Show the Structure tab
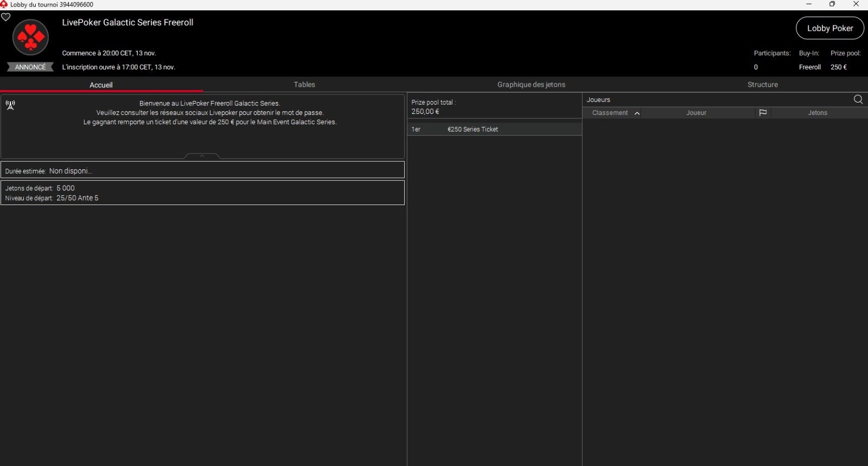This screenshot has width=868, height=466. tap(762, 85)
